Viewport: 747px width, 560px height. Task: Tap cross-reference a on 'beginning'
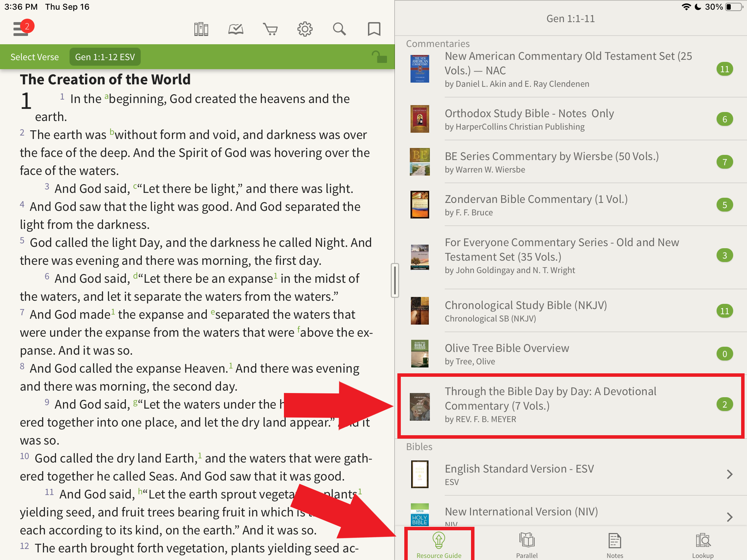coord(107,96)
